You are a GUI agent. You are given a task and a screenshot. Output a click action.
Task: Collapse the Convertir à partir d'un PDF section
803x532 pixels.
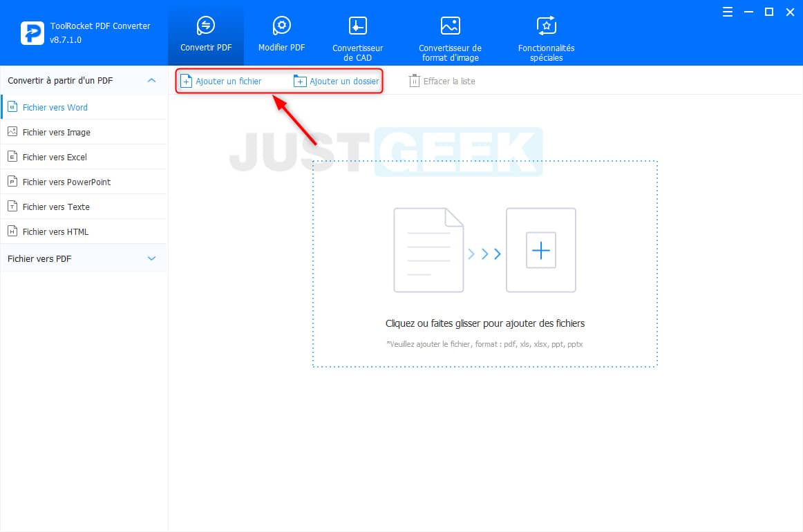point(151,80)
